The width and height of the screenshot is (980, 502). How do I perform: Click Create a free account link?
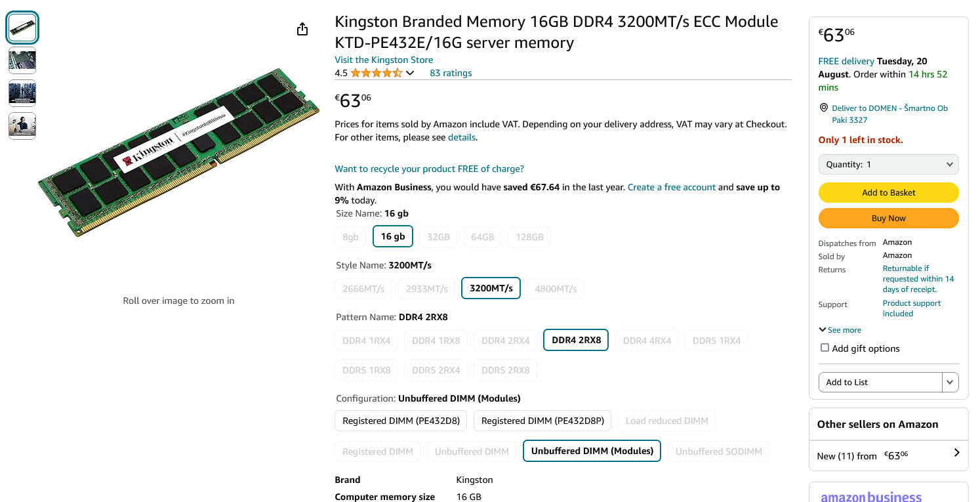tap(671, 187)
